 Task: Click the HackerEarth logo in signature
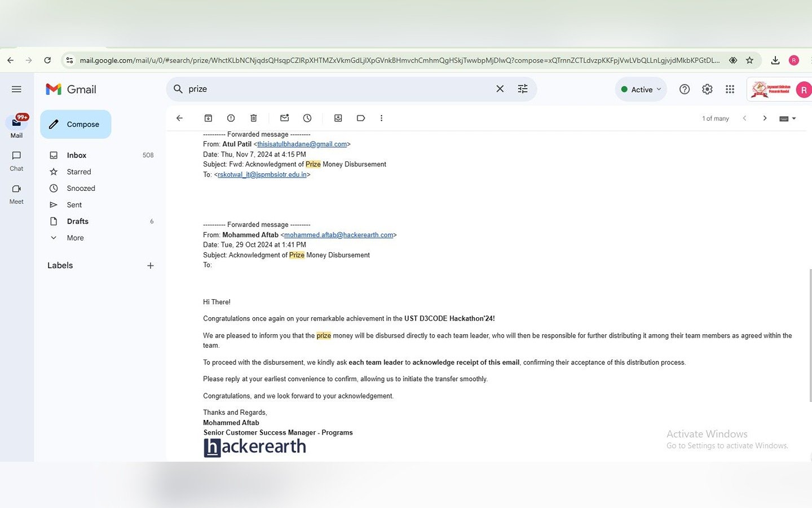[x=255, y=447]
